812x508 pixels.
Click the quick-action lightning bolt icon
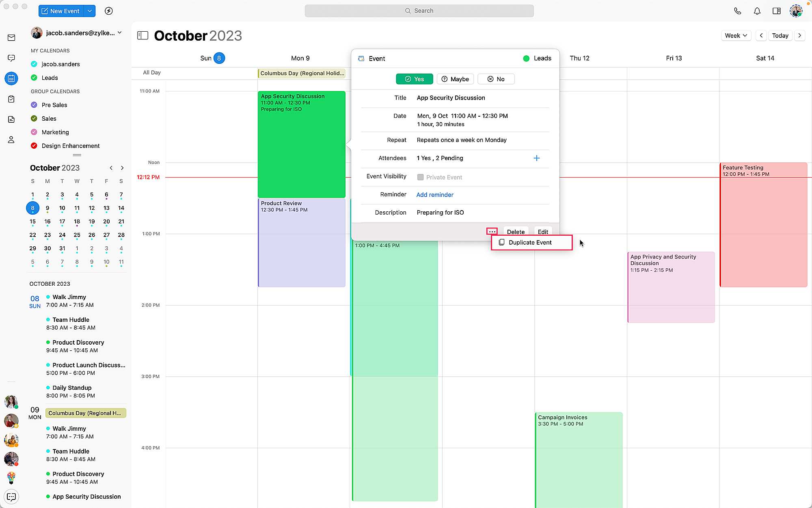tap(108, 11)
